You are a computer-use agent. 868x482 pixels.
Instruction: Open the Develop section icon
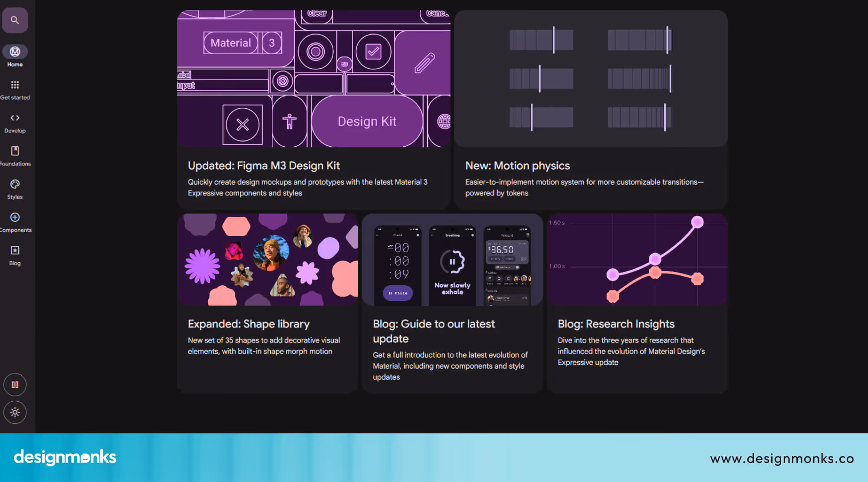pos(15,118)
